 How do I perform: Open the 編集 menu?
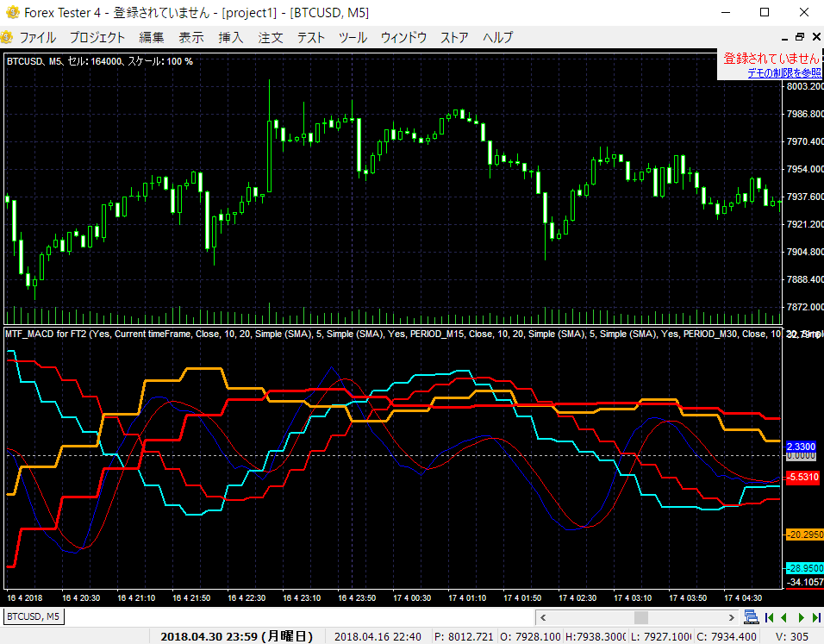[x=152, y=37]
